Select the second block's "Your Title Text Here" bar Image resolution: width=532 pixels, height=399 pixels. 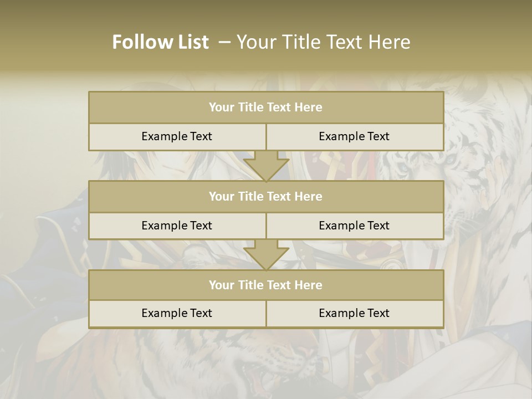tap(266, 196)
